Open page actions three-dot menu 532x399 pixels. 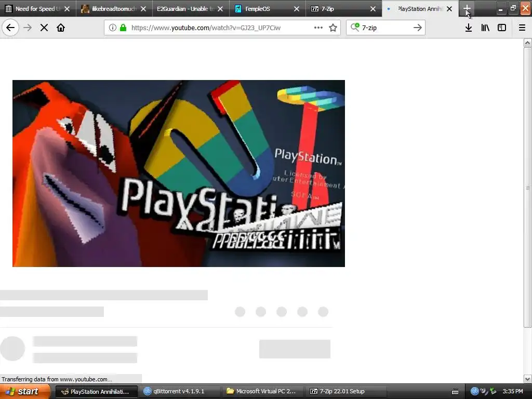[318, 28]
